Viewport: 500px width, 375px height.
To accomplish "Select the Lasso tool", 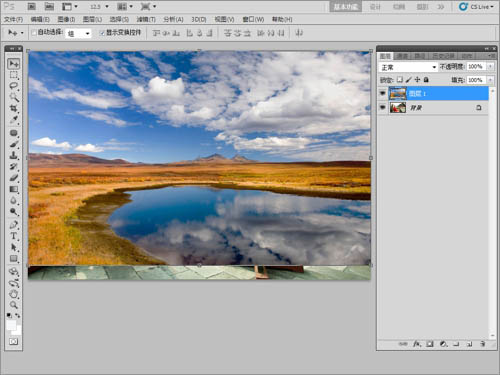I will [14, 86].
